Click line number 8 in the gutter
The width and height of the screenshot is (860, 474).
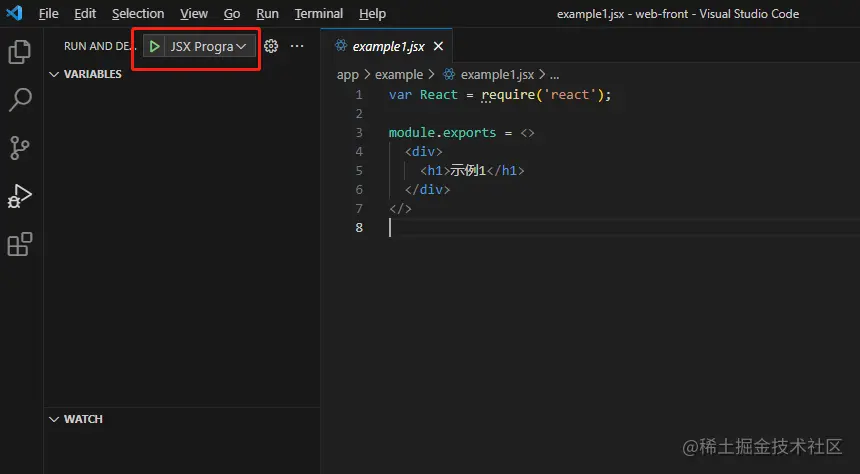[x=359, y=228]
